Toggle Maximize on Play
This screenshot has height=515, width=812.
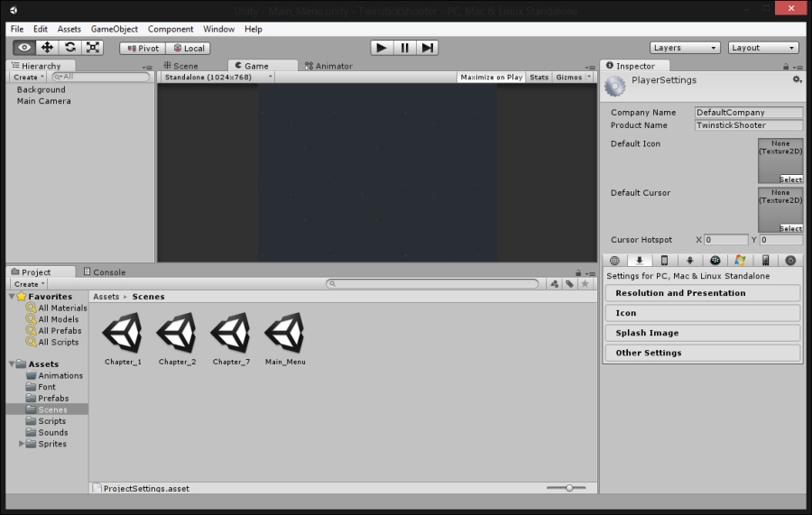[x=491, y=78]
